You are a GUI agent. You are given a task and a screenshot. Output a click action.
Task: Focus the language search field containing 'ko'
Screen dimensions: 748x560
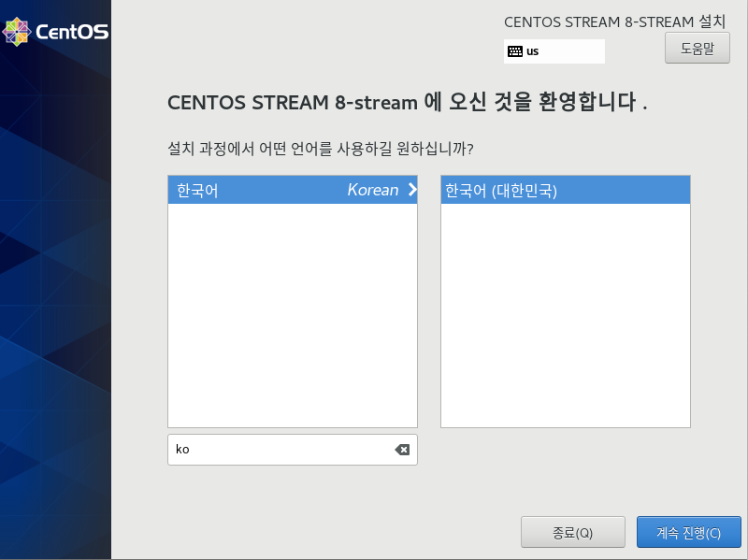coord(293,450)
